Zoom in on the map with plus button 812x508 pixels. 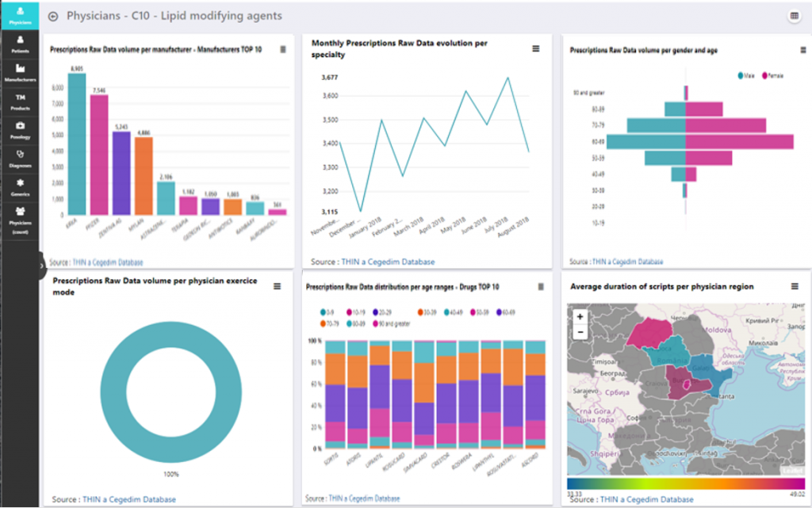[x=580, y=316]
